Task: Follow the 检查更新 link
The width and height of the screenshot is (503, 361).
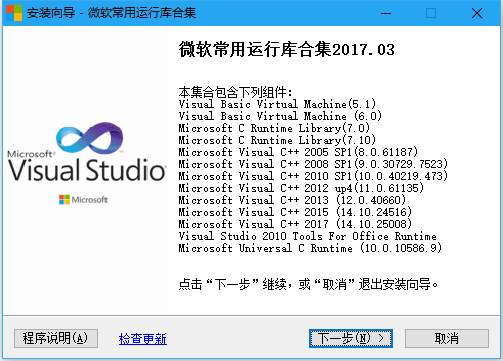Action: (143, 339)
